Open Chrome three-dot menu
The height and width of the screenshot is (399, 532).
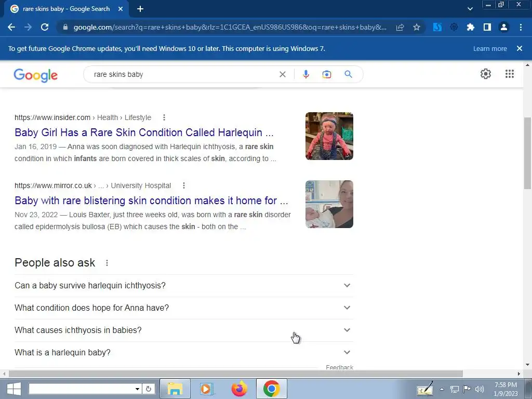point(521,27)
